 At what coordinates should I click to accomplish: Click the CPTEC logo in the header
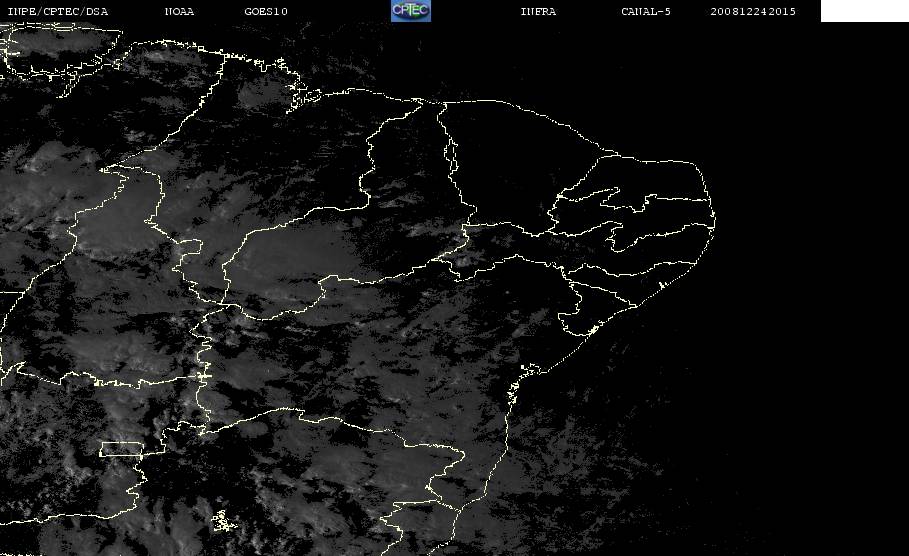[x=411, y=10]
